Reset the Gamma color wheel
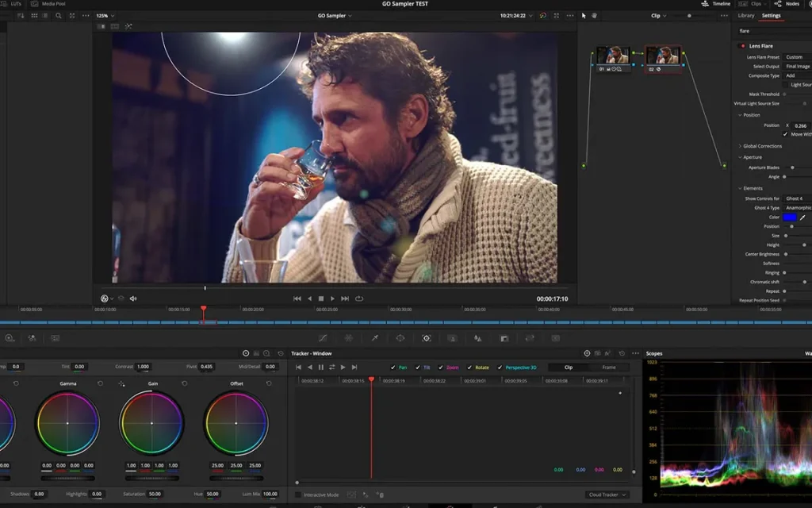812x508 pixels. [100, 383]
